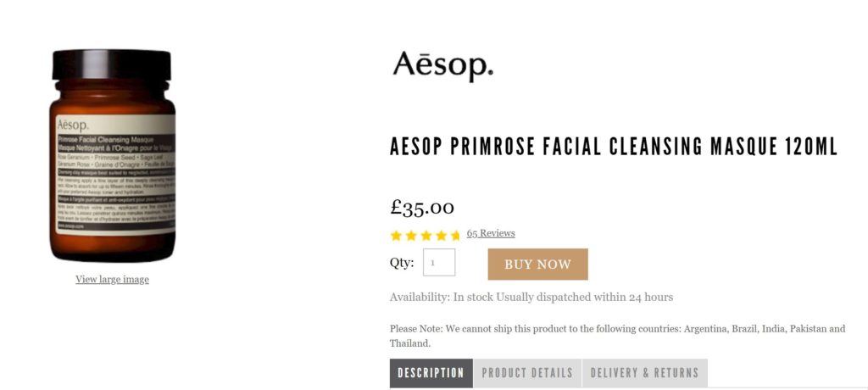Click the Availability in stock text
Screen dimensions: 868x390
coord(531,297)
